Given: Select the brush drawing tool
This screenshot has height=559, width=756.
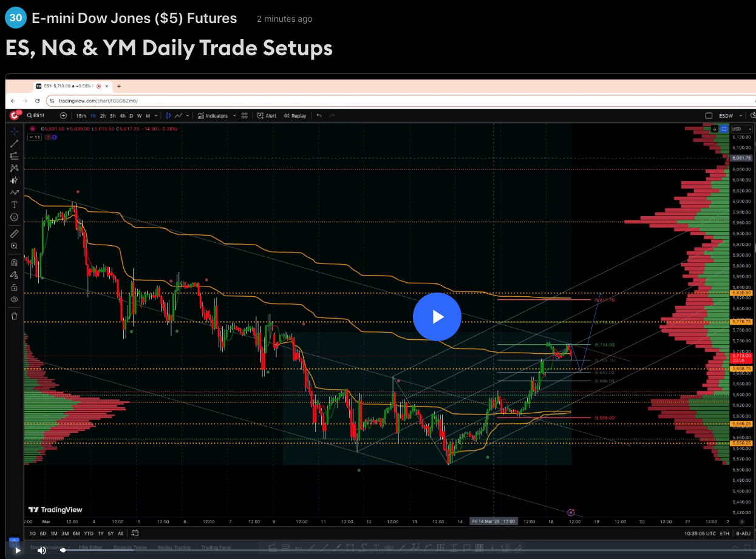Looking at the screenshot, I should 15,192.
